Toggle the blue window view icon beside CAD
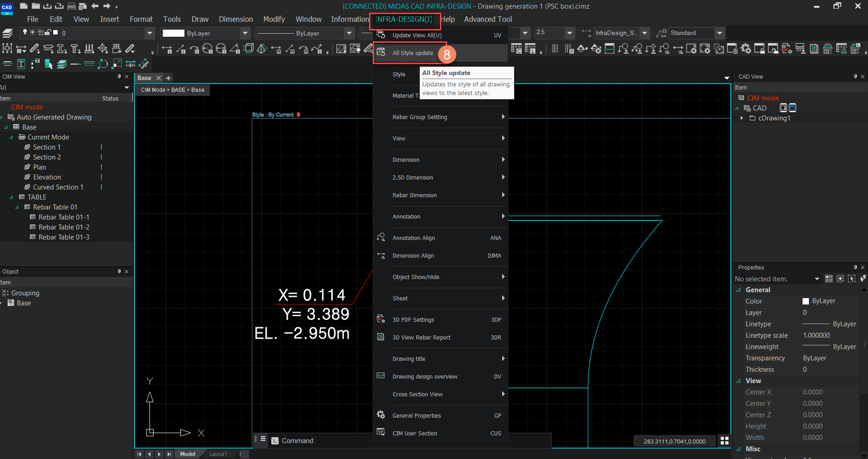The image size is (868, 459). [793, 108]
